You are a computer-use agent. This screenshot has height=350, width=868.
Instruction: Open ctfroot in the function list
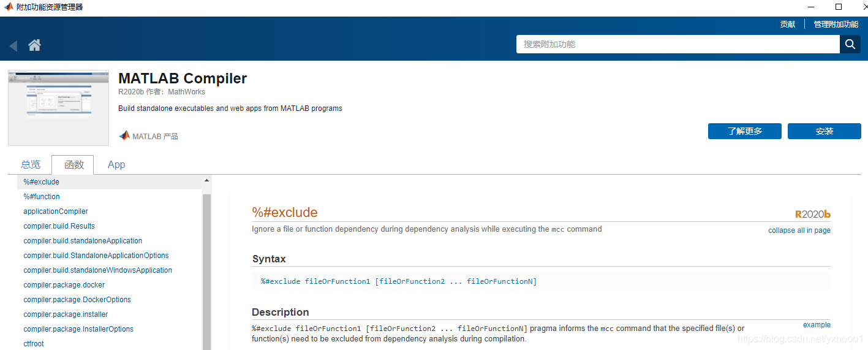coord(34,344)
